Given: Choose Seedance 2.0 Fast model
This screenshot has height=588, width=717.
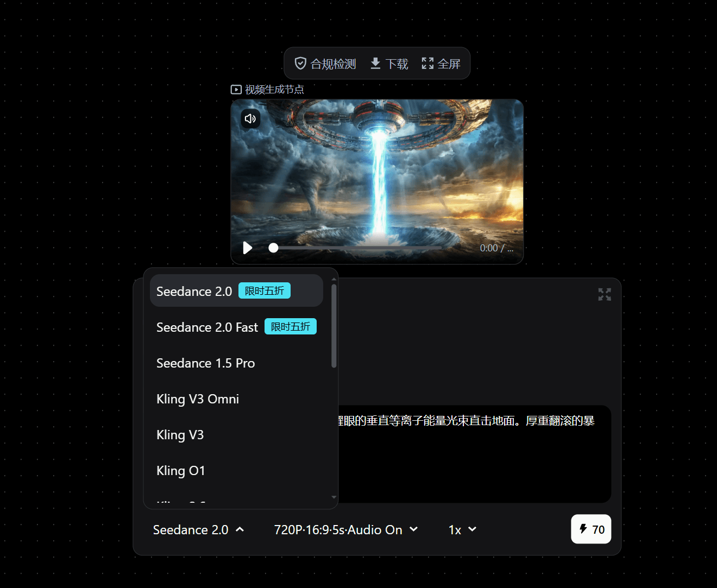Looking at the screenshot, I should click(207, 327).
